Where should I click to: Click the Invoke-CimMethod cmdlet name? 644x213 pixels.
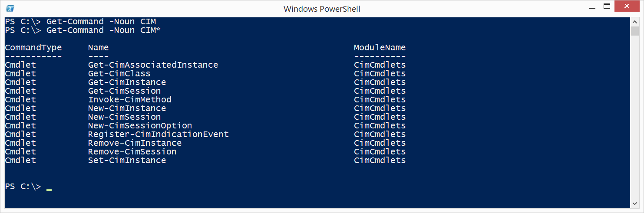pos(129,100)
